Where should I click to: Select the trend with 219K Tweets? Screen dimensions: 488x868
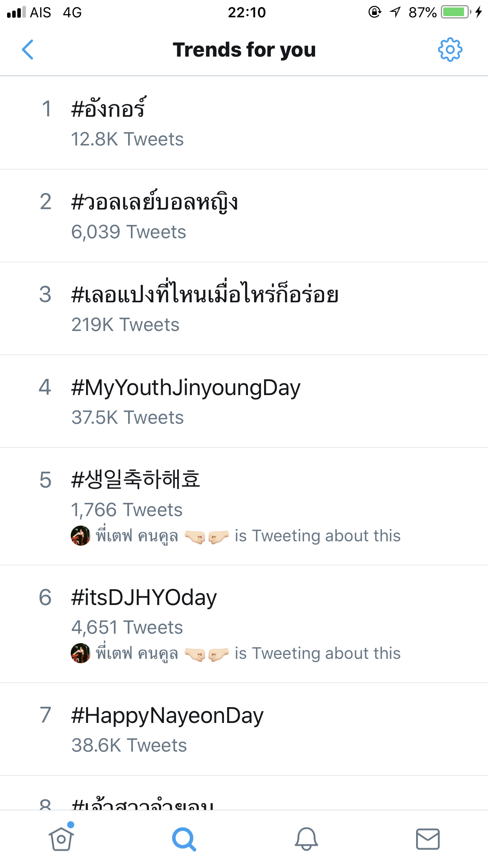pos(204,295)
